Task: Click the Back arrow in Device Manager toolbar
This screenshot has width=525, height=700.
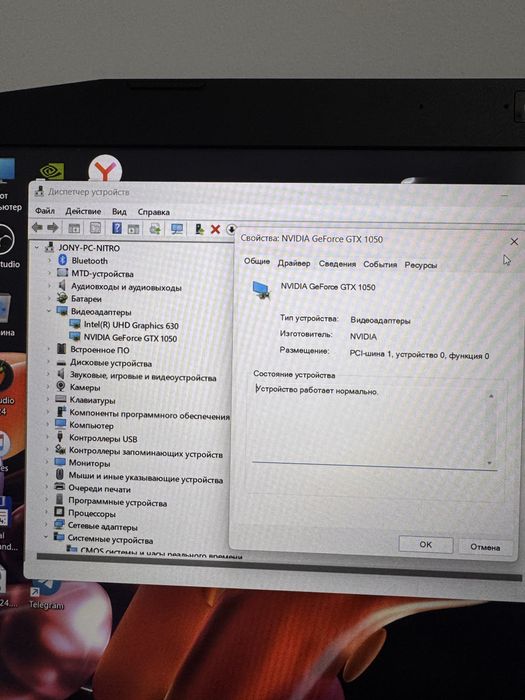Action: click(38, 228)
